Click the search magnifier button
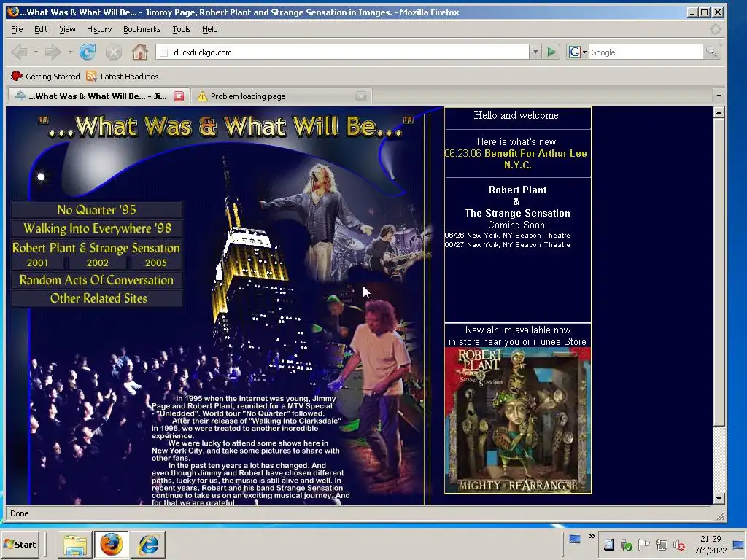Viewport: 747px width, 560px height. point(711,52)
